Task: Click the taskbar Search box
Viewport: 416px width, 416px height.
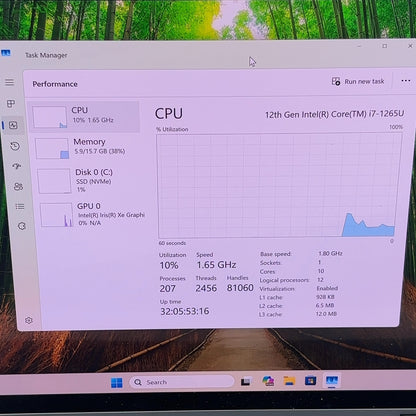Action: click(182, 382)
